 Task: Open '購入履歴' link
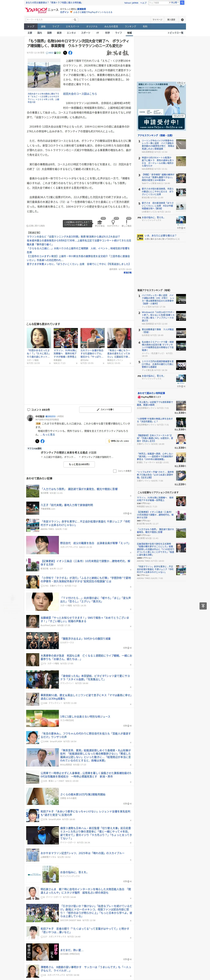(171, 20)
